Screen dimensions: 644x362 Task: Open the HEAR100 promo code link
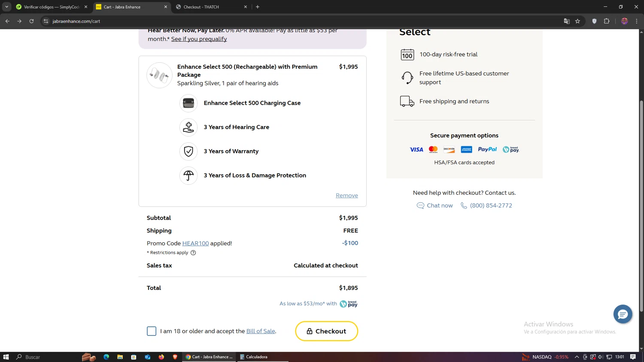[195, 243]
